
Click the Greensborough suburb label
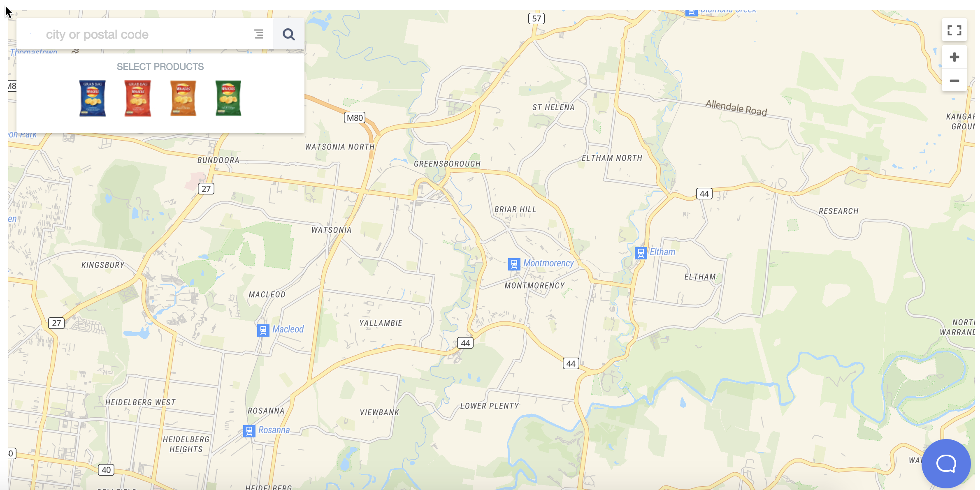coord(447,164)
